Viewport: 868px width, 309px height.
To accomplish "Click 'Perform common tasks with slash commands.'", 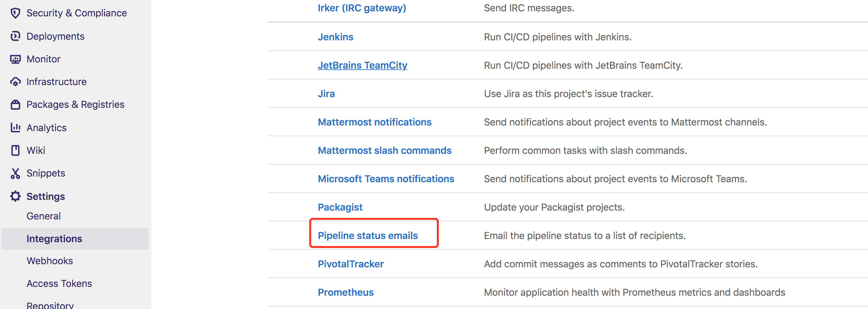I will tap(585, 150).
